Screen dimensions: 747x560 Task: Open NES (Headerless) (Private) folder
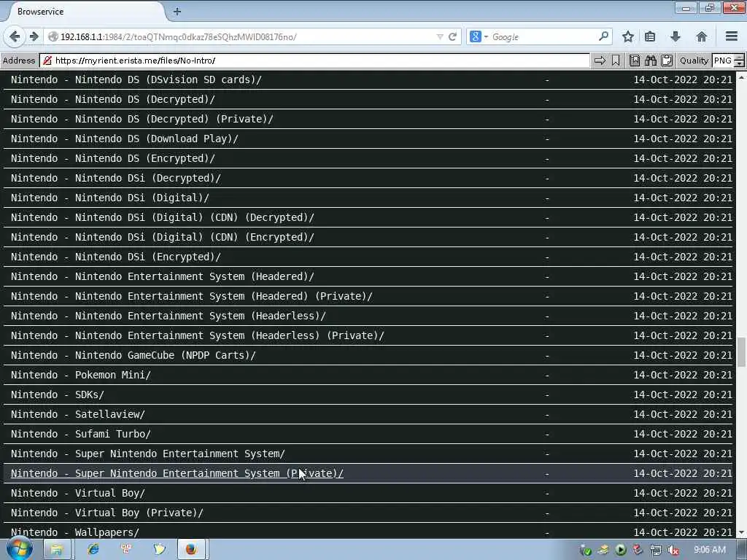pyautogui.click(x=197, y=335)
